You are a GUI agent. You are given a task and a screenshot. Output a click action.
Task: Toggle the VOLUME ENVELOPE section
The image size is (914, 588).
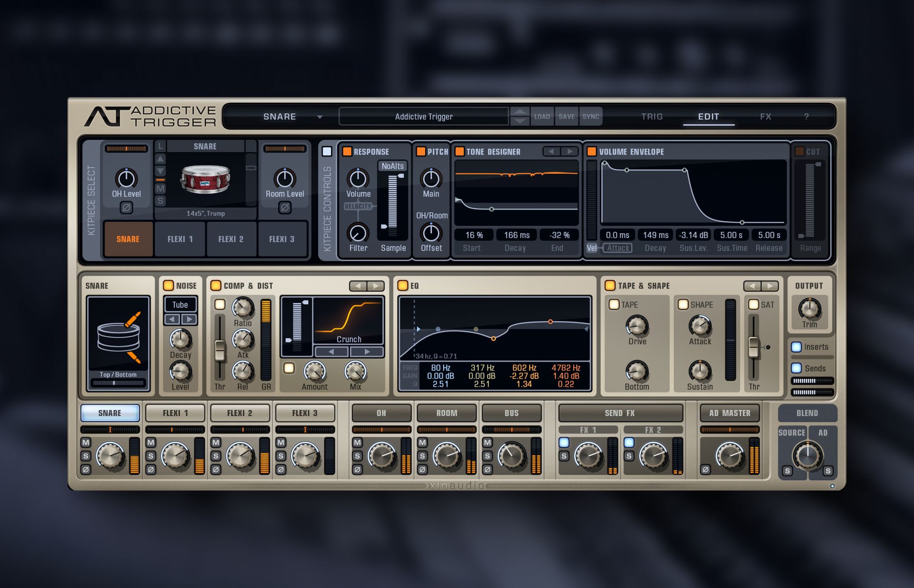click(x=592, y=151)
